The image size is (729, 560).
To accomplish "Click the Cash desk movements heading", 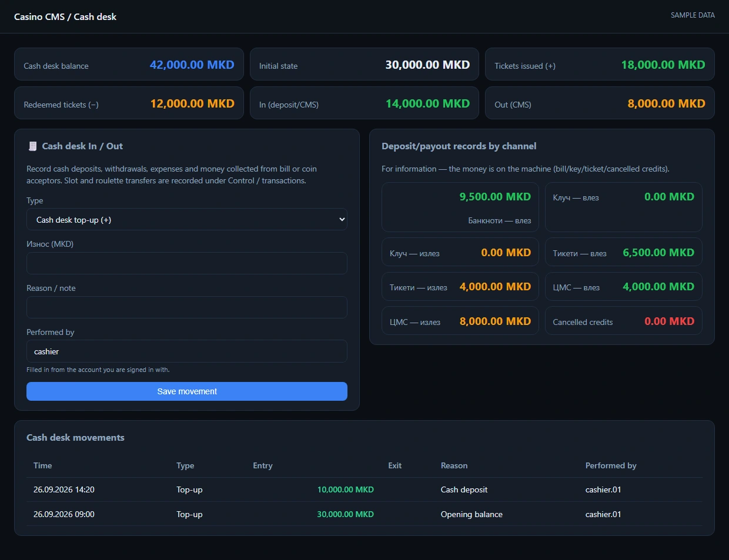I will point(75,438).
